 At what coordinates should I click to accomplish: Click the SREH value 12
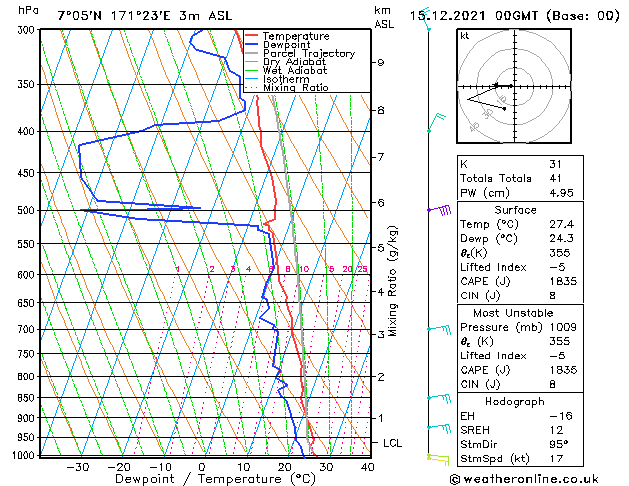coord(556,430)
